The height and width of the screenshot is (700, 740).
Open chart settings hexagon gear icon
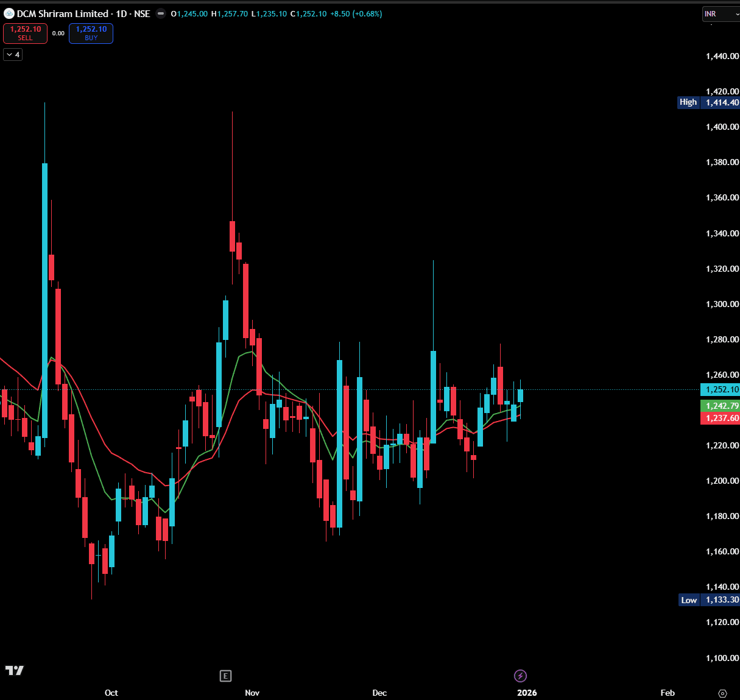click(x=722, y=693)
